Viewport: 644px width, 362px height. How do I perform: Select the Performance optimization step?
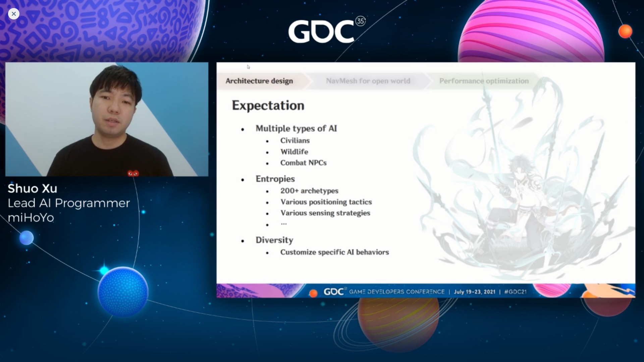coord(484,81)
